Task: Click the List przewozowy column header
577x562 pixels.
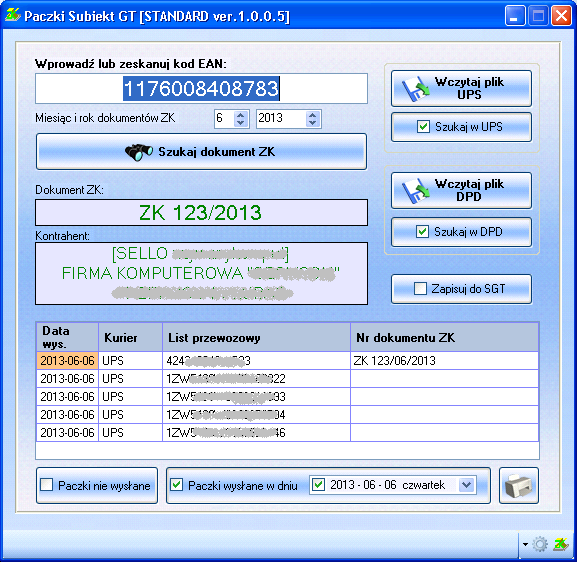Action: pos(256,337)
